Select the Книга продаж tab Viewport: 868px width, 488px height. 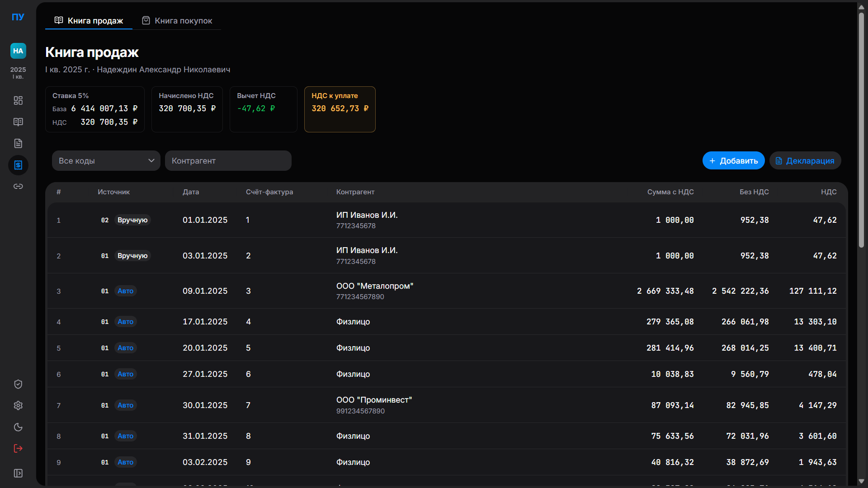click(x=89, y=21)
